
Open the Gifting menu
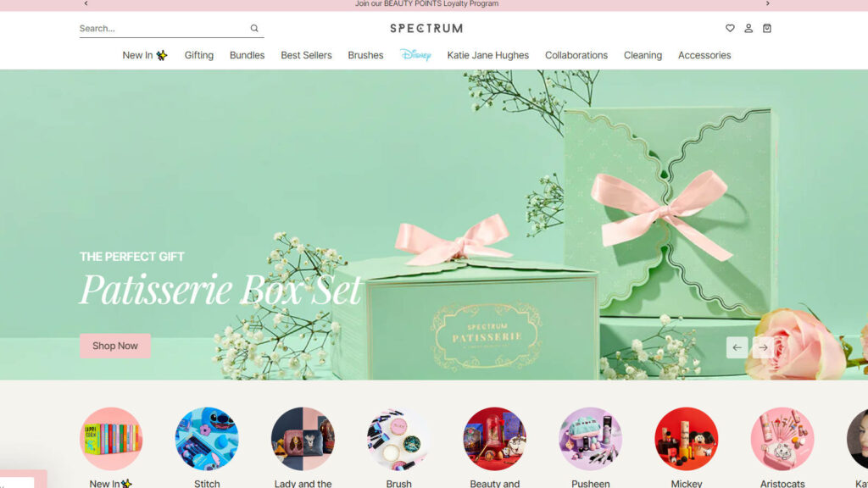click(x=199, y=55)
